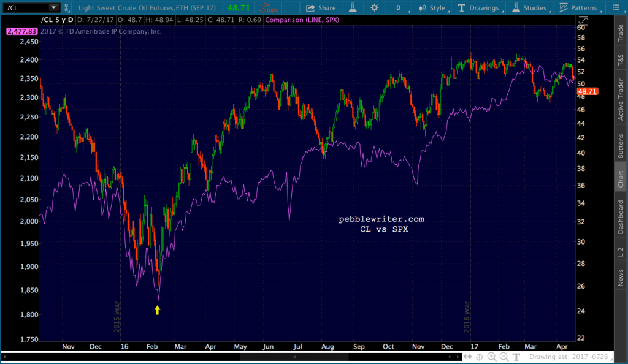
Task: Click the R: 0.69 range value
Action: (x=249, y=20)
